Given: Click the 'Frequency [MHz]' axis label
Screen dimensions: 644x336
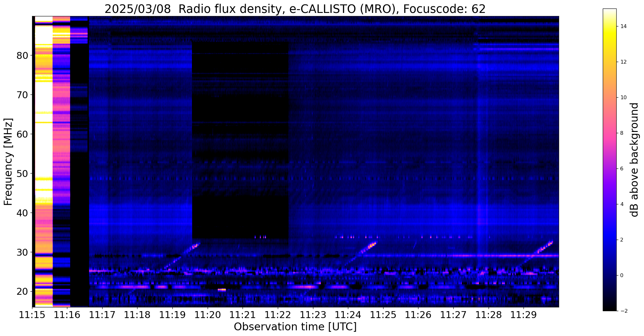Looking at the screenshot, I should tap(8, 162).
